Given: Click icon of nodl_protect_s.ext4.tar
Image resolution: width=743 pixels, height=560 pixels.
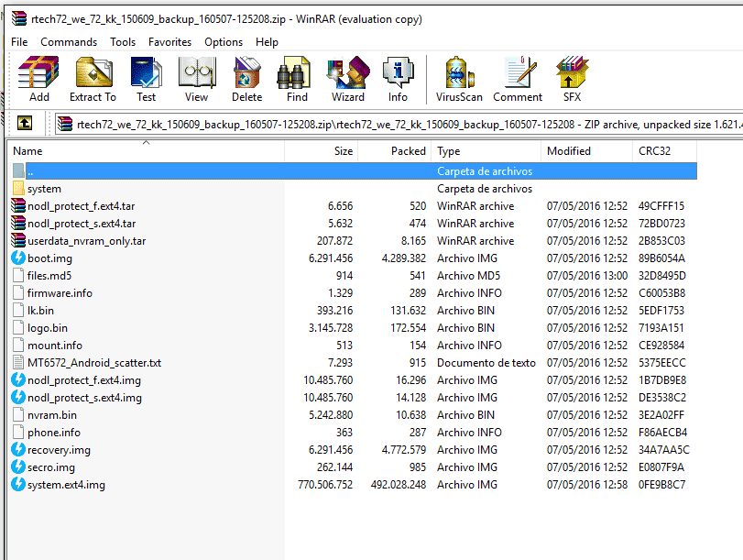Looking at the screenshot, I should pyautogui.click(x=18, y=223).
